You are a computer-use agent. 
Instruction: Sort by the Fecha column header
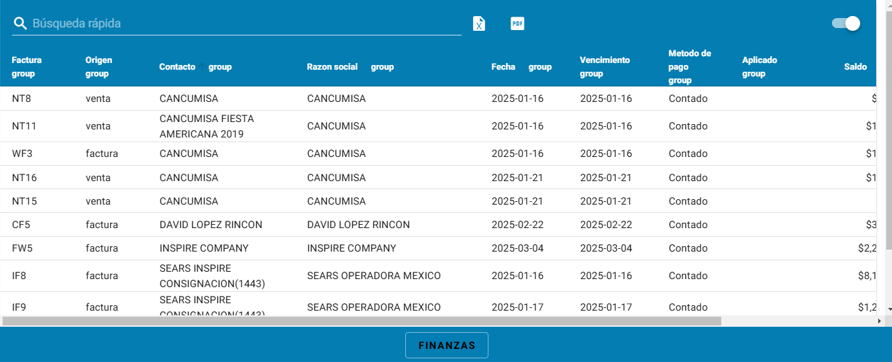pos(503,67)
